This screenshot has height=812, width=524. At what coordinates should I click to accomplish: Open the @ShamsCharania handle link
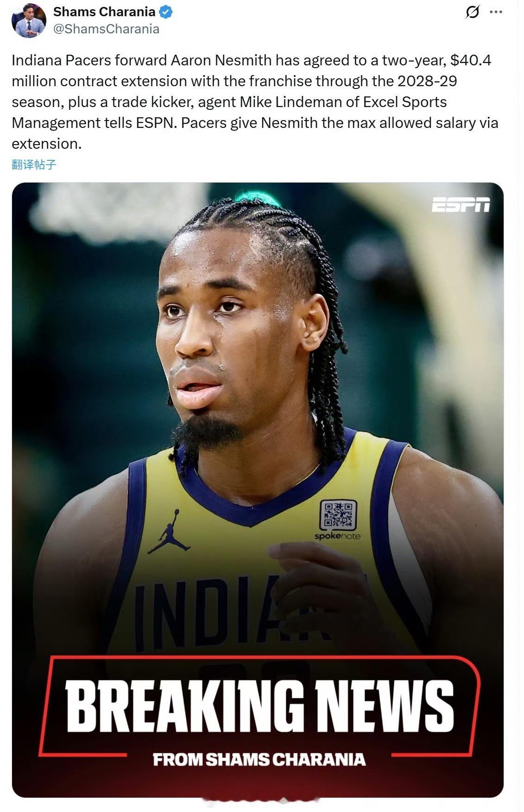[x=106, y=29]
